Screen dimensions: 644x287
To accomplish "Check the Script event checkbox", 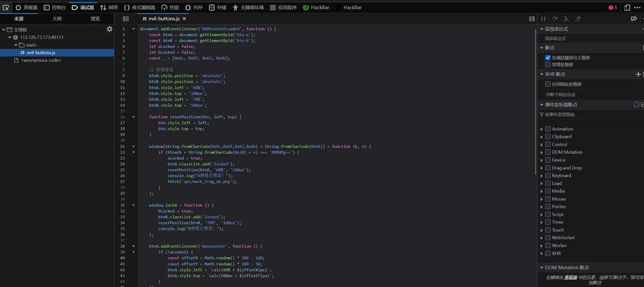I will click(548, 214).
